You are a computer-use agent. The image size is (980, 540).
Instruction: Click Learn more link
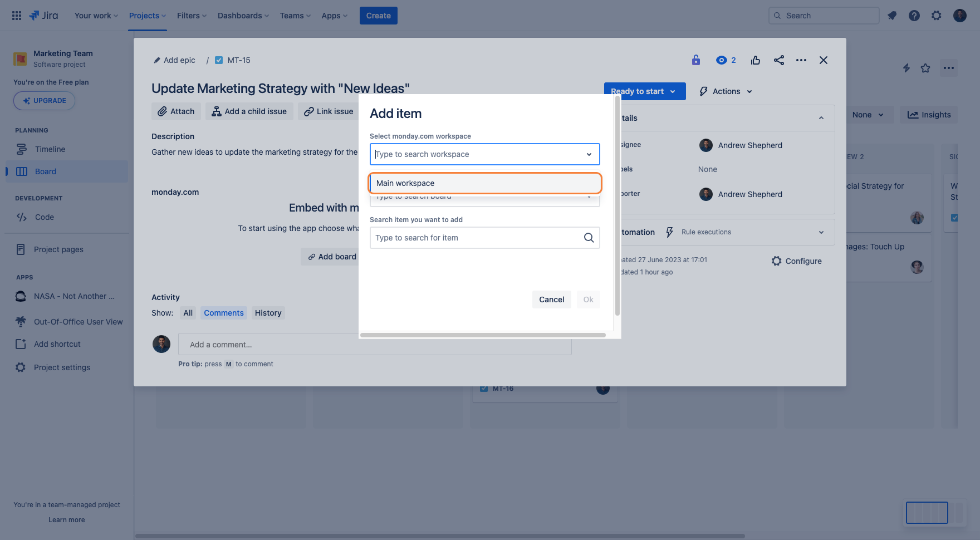(x=67, y=520)
